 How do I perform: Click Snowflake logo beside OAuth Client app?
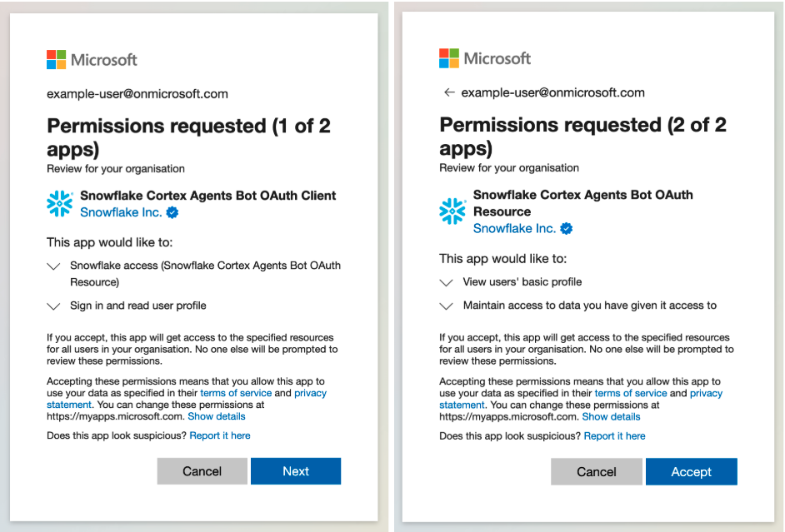[60, 204]
